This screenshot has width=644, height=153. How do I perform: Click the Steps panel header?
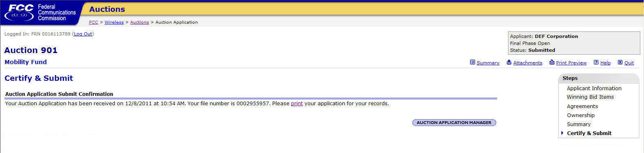[x=598, y=78]
